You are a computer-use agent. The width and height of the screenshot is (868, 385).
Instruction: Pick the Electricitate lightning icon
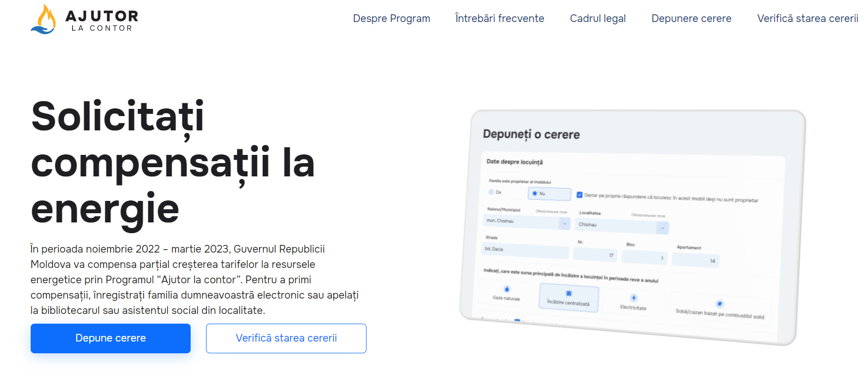pyautogui.click(x=633, y=298)
